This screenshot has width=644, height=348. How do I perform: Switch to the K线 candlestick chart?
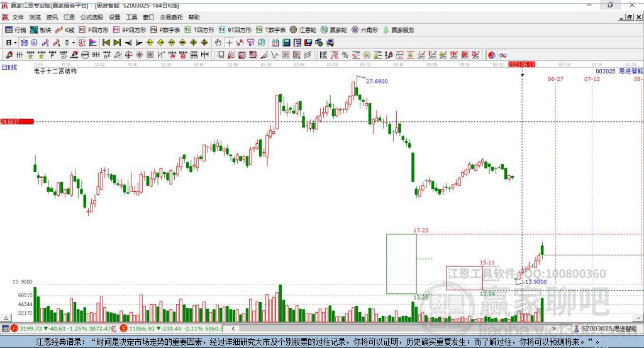65,30
